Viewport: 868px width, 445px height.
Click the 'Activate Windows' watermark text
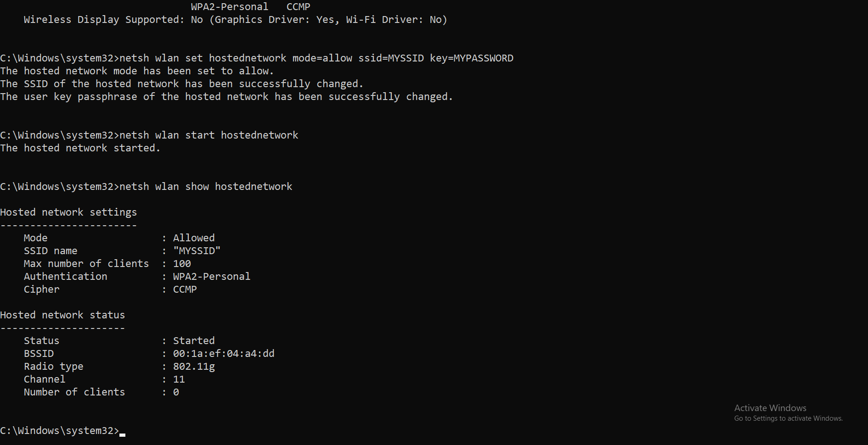tap(770, 408)
